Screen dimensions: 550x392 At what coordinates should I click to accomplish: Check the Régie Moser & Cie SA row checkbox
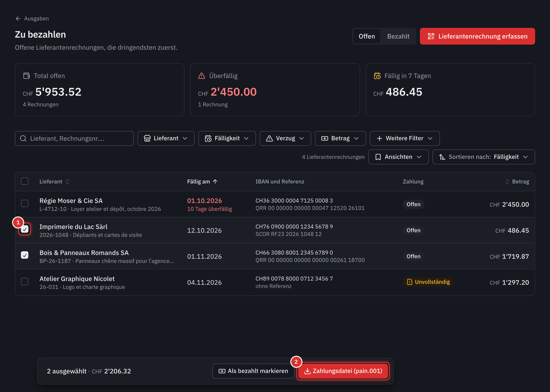[x=25, y=203]
